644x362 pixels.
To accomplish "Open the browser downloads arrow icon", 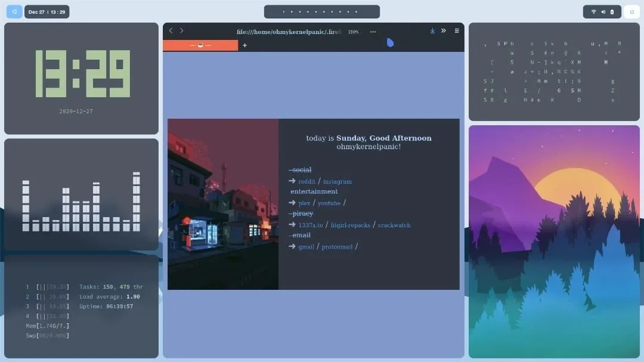I will click(x=432, y=31).
